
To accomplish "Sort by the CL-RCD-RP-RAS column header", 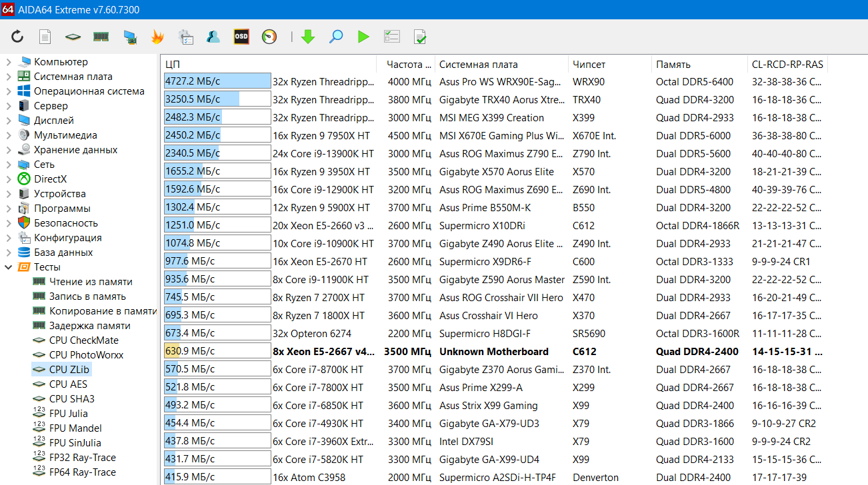I will [787, 65].
